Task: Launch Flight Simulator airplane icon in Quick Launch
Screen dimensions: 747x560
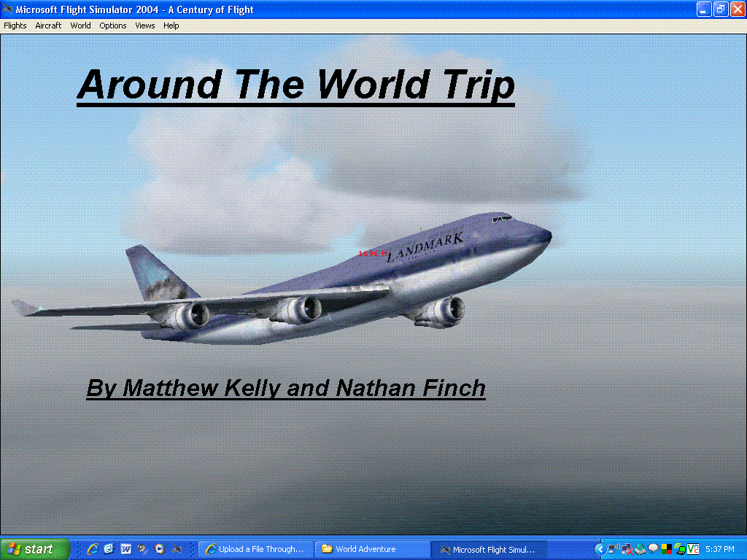Action: (x=177, y=549)
